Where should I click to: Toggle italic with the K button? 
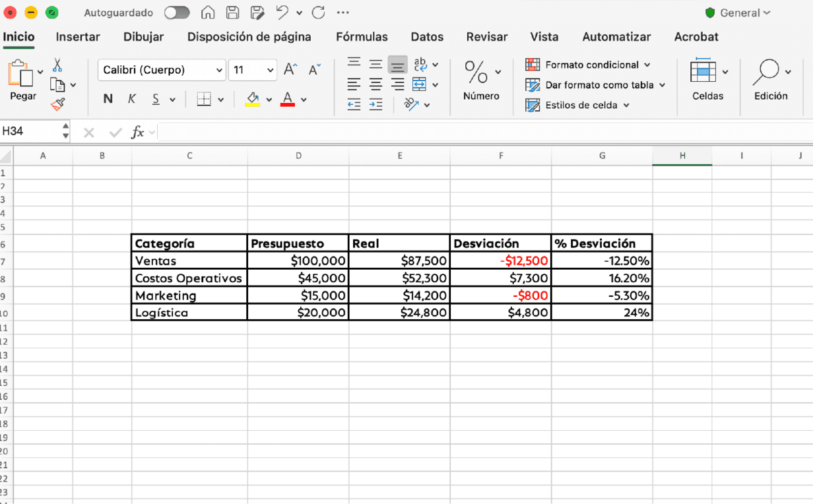tap(132, 99)
